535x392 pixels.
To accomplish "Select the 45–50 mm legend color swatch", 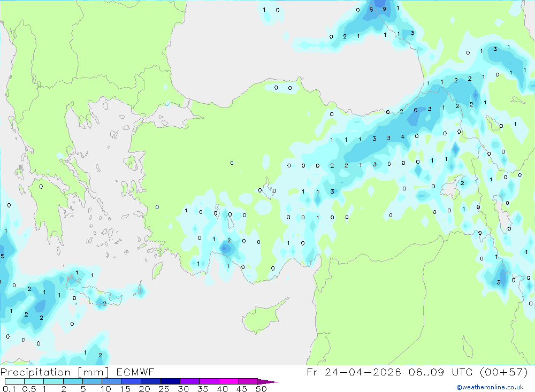I will (248, 381).
